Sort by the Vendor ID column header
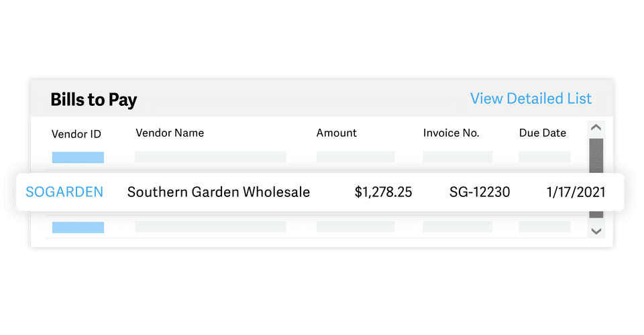 [76, 134]
